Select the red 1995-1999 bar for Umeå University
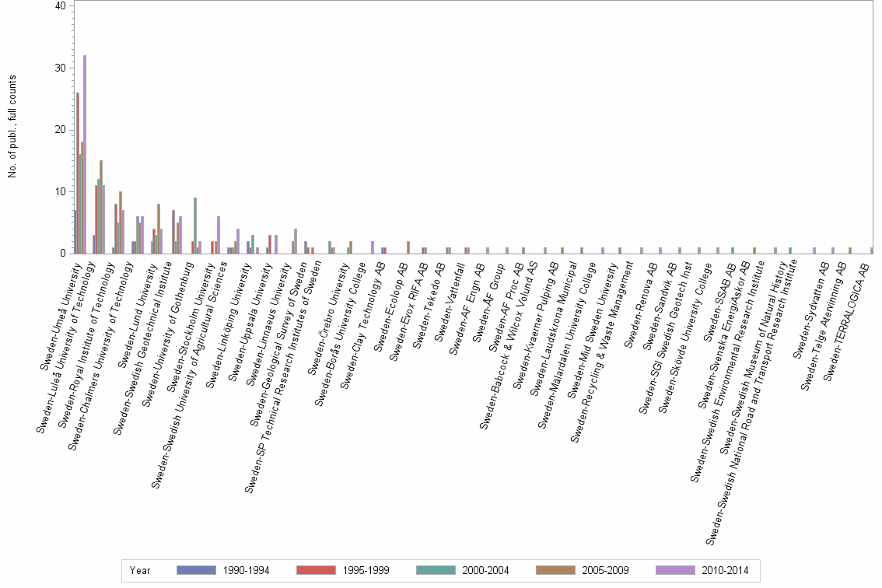The height and width of the screenshot is (588, 882). point(78,171)
